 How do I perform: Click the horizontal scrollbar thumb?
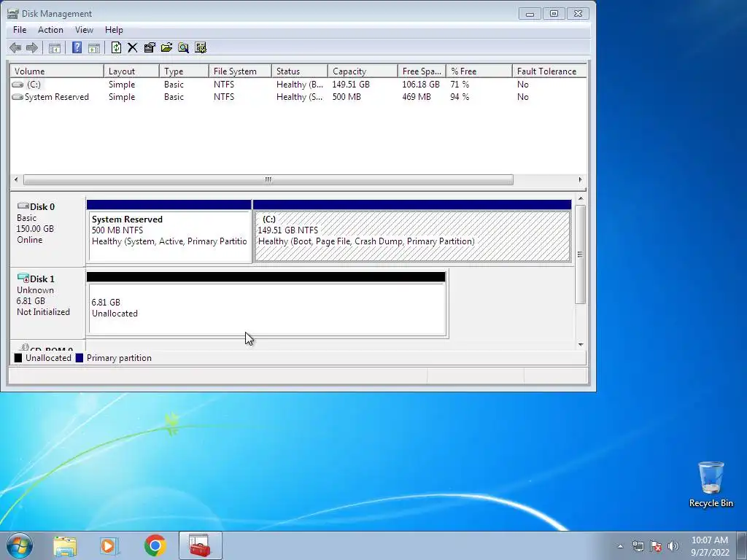tap(268, 179)
